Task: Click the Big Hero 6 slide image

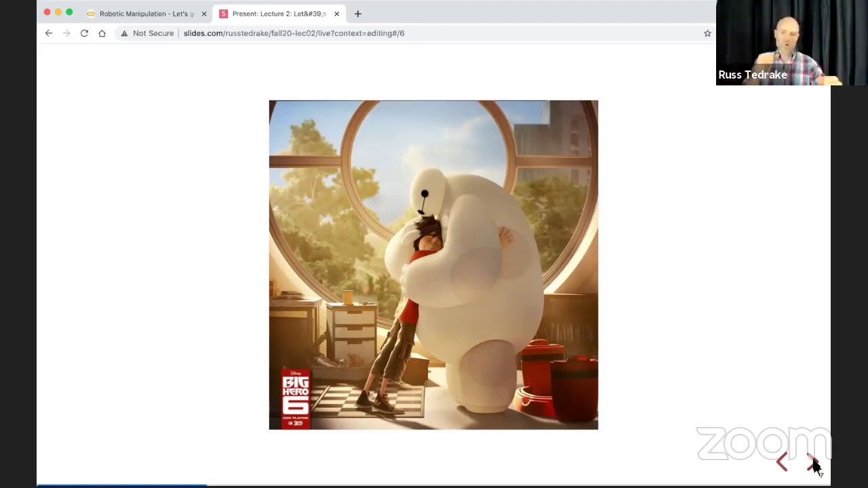Action: 433,265
